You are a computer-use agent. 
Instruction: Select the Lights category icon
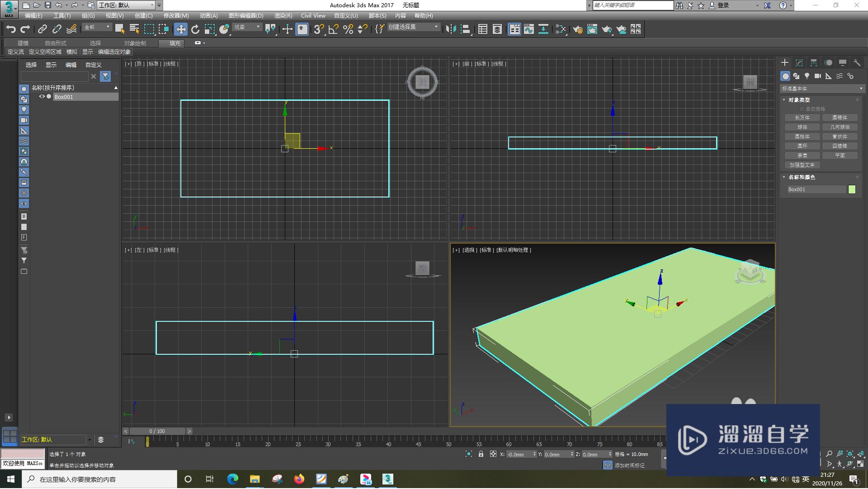[x=807, y=76]
